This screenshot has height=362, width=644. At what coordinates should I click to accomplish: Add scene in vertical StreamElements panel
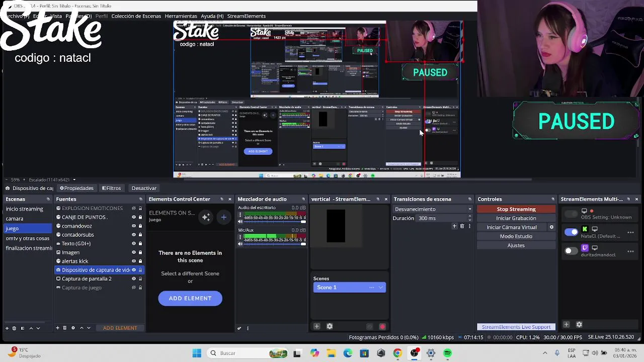[316, 326]
